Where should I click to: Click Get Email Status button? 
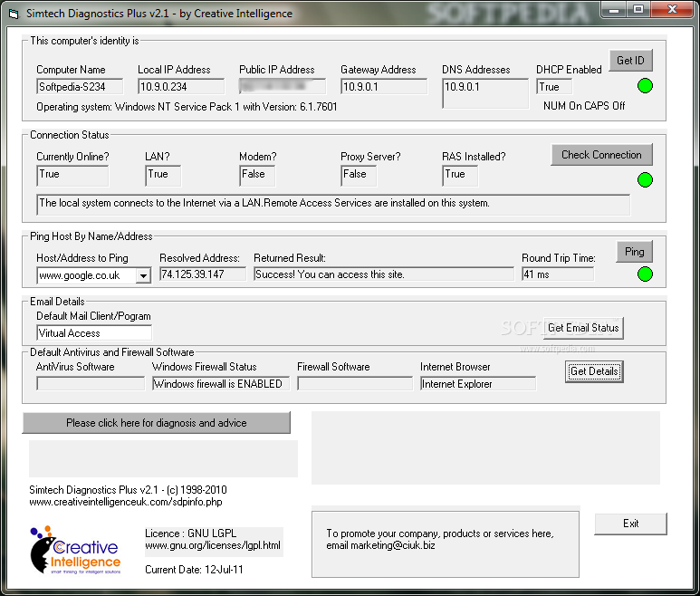pos(583,328)
